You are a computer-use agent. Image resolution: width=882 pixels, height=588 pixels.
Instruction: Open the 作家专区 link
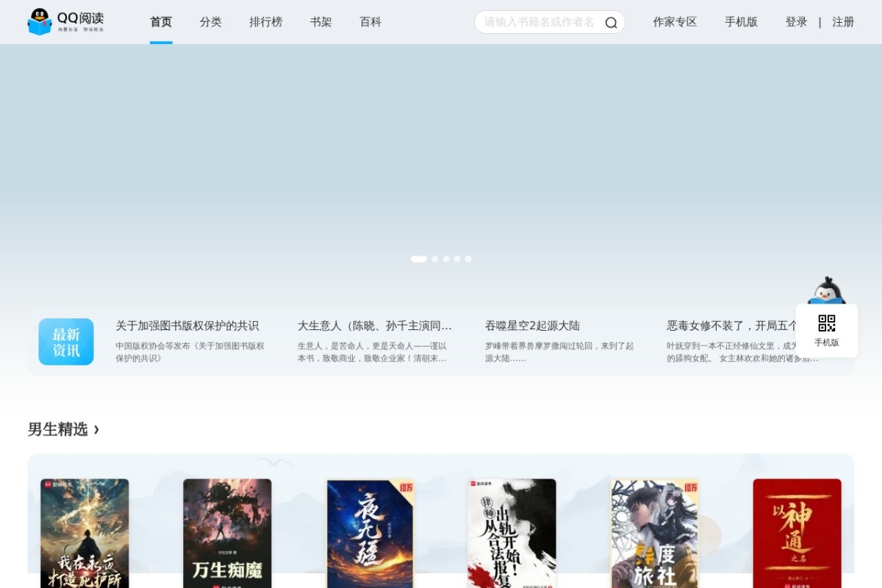(x=675, y=22)
